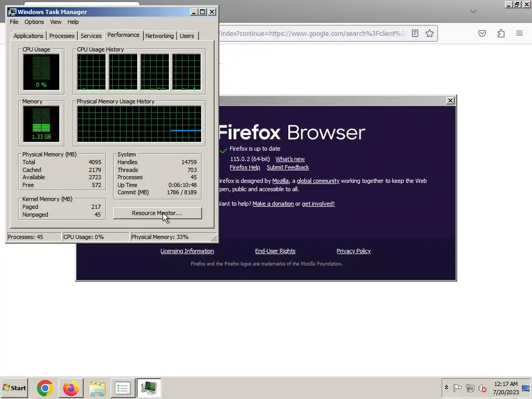This screenshot has height=399, width=532.
Task: Expand Firefox list all tabs chevron
Action: click(473, 11)
